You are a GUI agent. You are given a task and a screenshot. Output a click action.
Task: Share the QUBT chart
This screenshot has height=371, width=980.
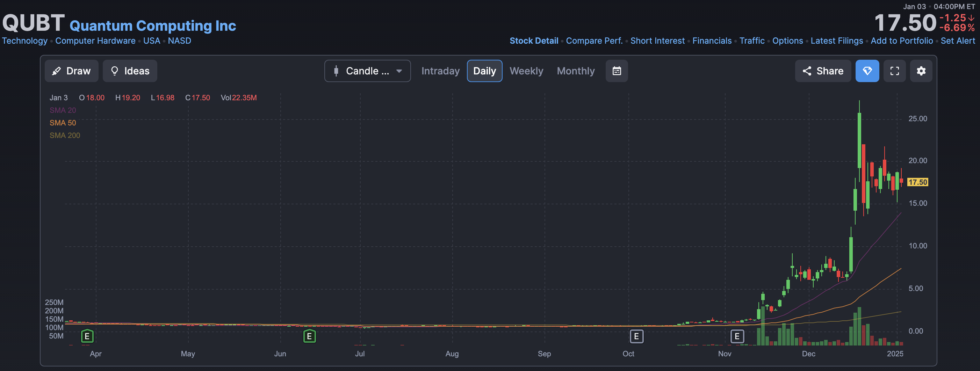click(823, 71)
